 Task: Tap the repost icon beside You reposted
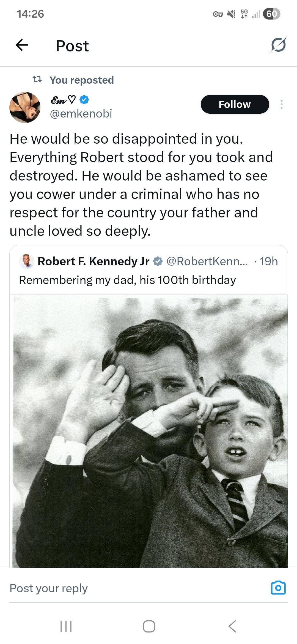tap(37, 80)
